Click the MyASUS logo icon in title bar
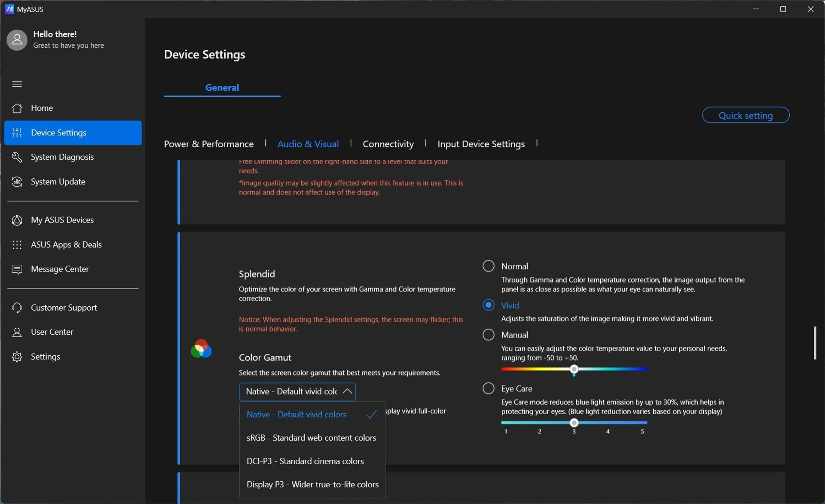This screenshot has width=825, height=504. [9, 9]
